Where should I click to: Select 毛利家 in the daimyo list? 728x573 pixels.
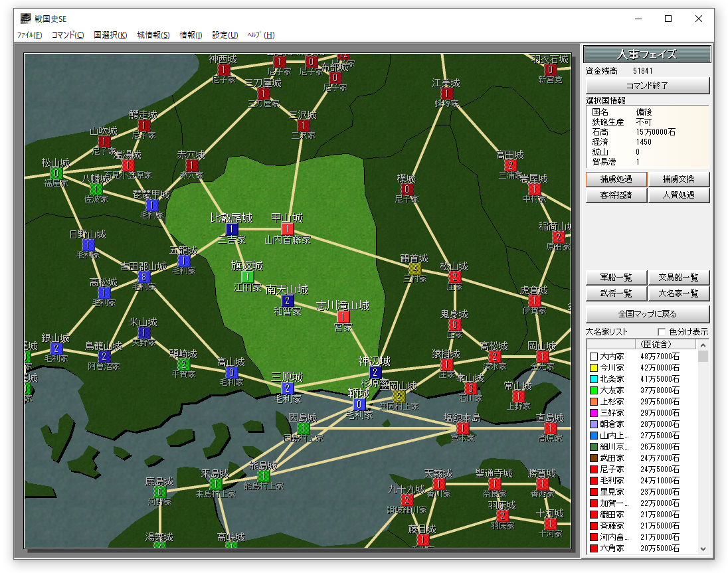[x=612, y=480]
